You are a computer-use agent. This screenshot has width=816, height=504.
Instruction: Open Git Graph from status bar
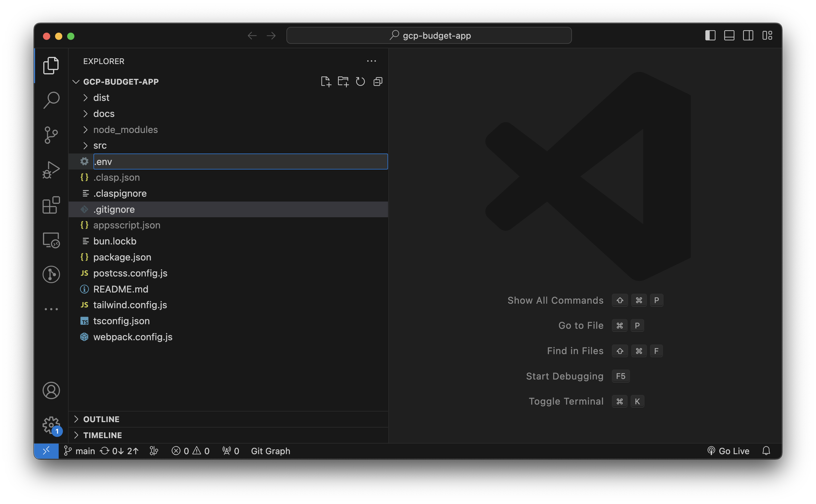pos(270,451)
